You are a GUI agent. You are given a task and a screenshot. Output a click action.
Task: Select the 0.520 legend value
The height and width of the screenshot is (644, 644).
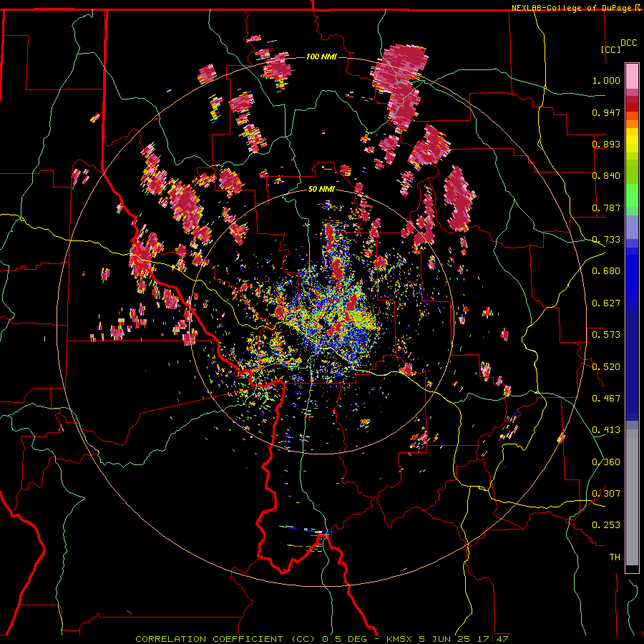click(x=606, y=367)
